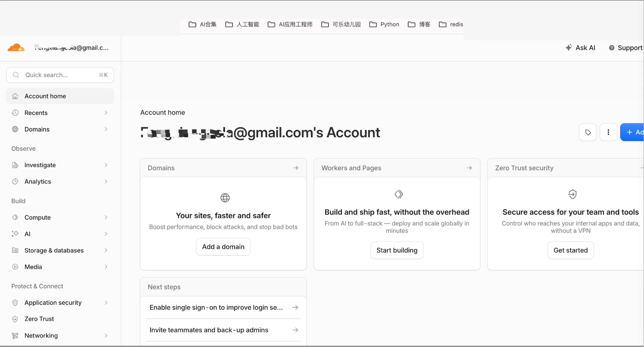Open the Support label in the header
Viewport: 644px width, 347px height.
tap(630, 48)
